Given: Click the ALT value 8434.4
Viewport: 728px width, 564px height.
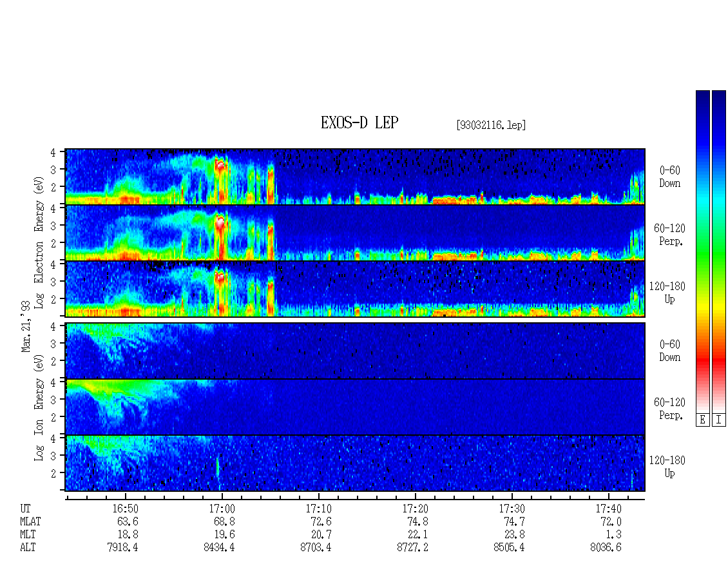Looking at the screenshot, I should click(x=219, y=547).
